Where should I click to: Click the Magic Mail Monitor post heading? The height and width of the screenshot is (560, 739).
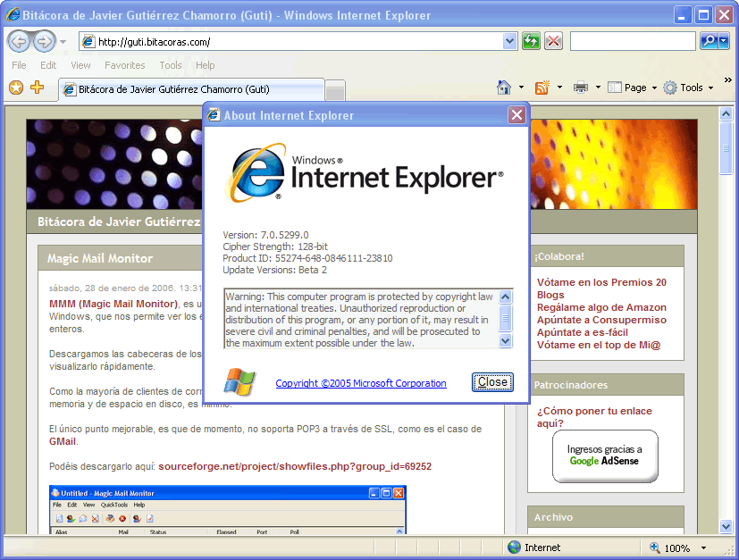(100, 258)
